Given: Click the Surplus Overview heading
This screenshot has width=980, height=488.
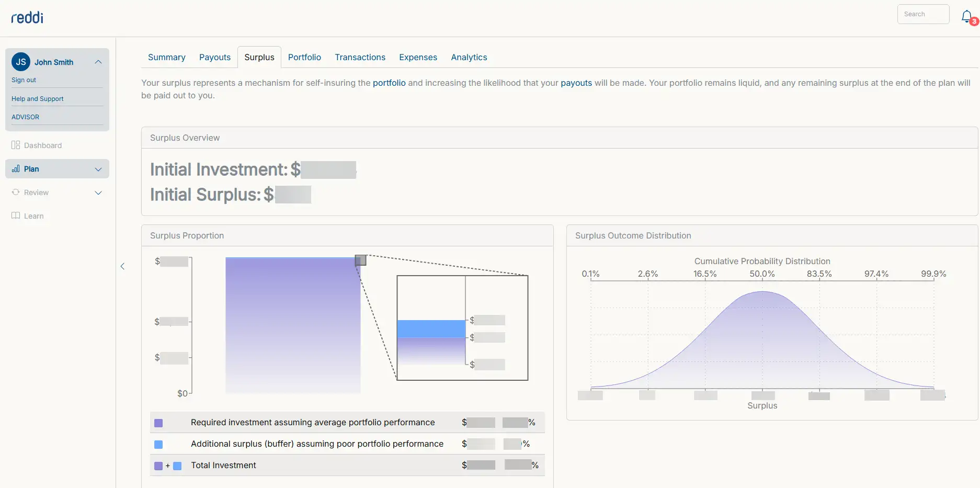Looking at the screenshot, I should pos(185,138).
